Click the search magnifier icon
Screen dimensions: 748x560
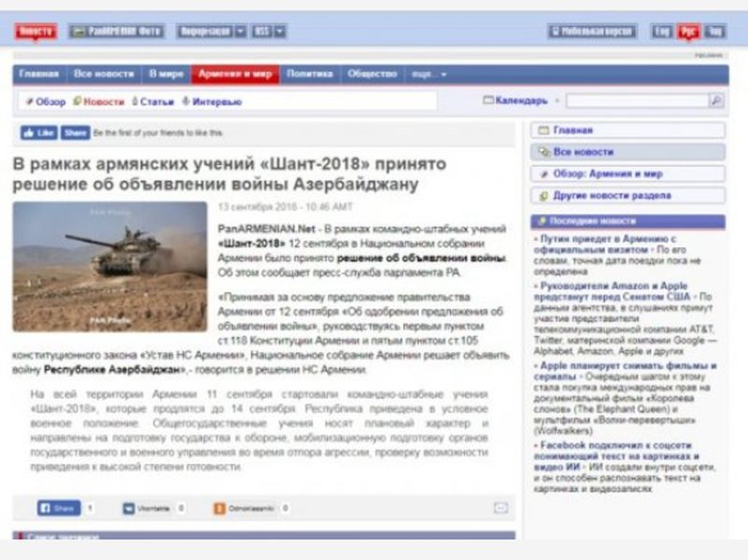tap(715, 101)
